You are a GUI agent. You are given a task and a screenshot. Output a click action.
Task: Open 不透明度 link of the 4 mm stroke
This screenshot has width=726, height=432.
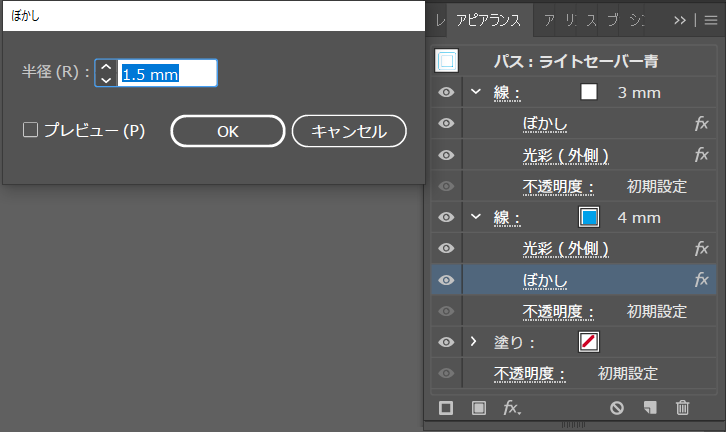click(x=558, y=312)
